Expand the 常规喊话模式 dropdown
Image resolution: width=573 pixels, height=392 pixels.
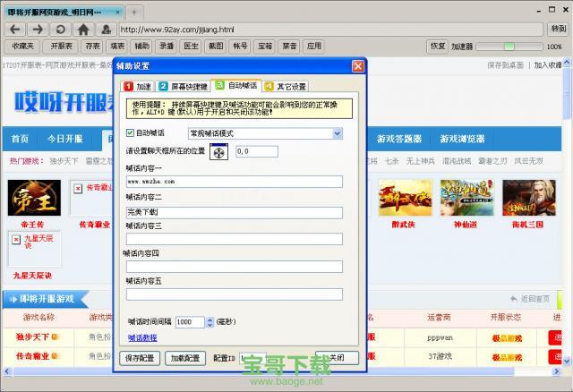coord(337,133)
